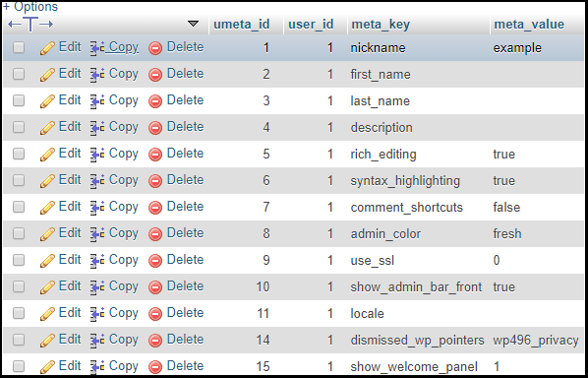The height and width of the screenshot is (378, 588).
Task: Click the red Delete icon for use_ssl row
Action: pos(155,261)
